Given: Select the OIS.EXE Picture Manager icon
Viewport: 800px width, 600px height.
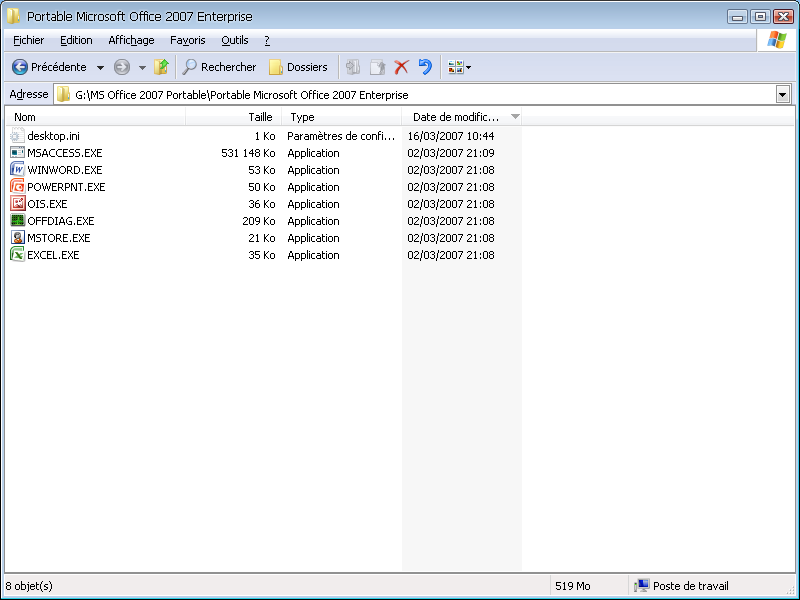Looking at the screenshot, I should 17,204.
